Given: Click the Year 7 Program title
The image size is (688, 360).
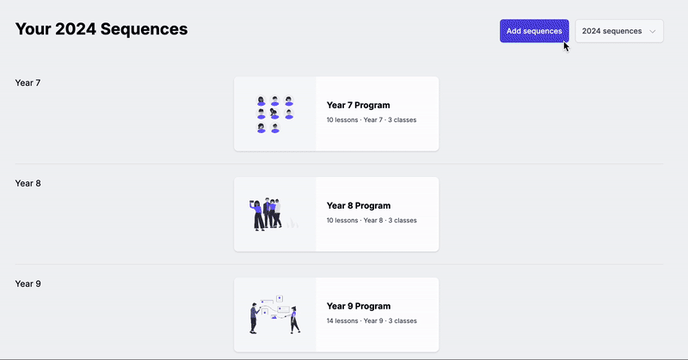Looking at the screenshot, I should tap(358, 105).
